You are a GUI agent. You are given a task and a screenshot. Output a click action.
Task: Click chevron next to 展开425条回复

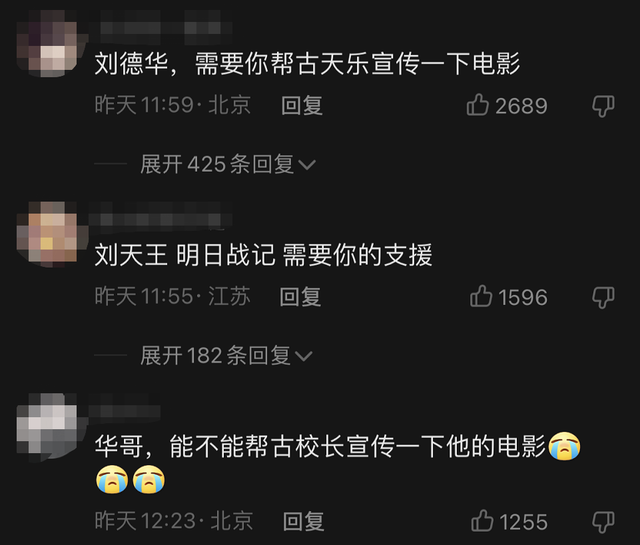pos(307,165)
